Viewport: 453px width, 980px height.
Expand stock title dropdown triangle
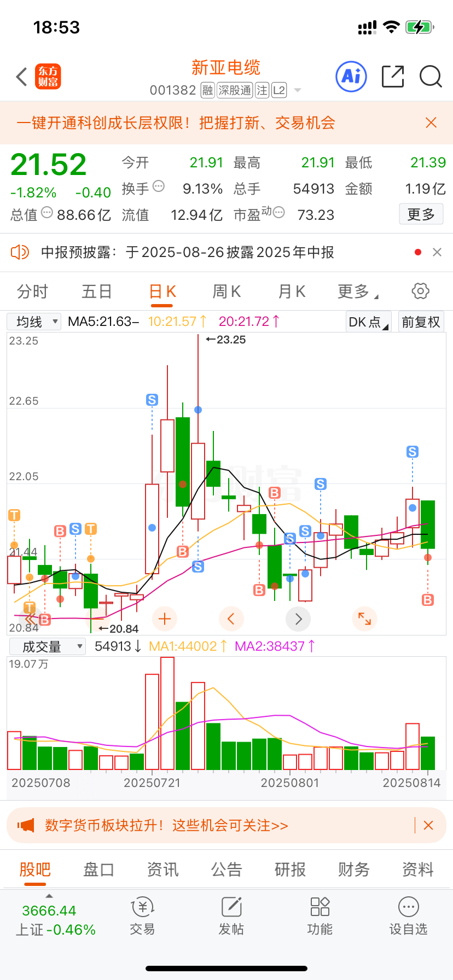pyautogui.click(x=298, y=90)
